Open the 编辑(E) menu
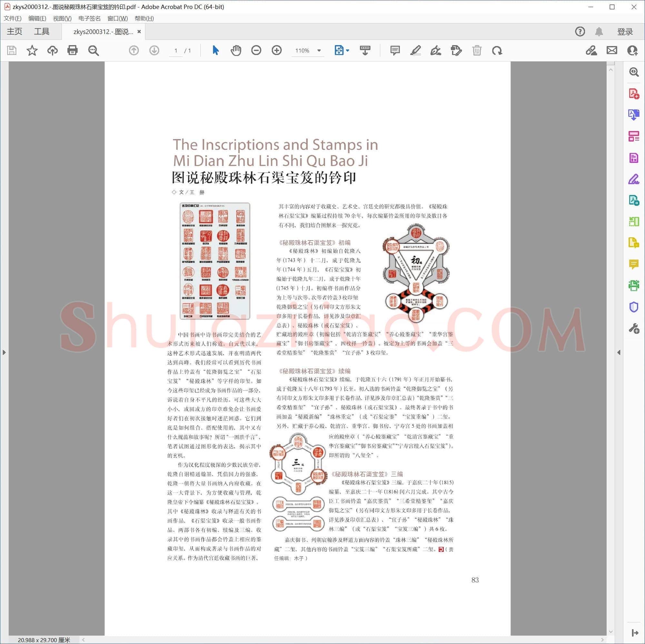This screenshot has height=644, width=645. 37,18
